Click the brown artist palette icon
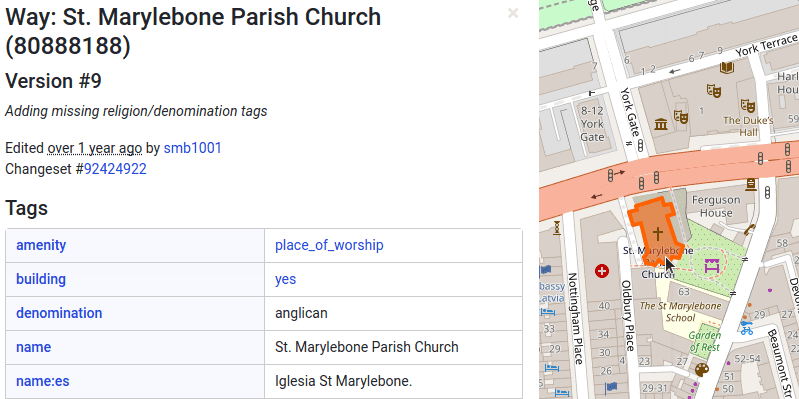 click(x=702, y=369)
